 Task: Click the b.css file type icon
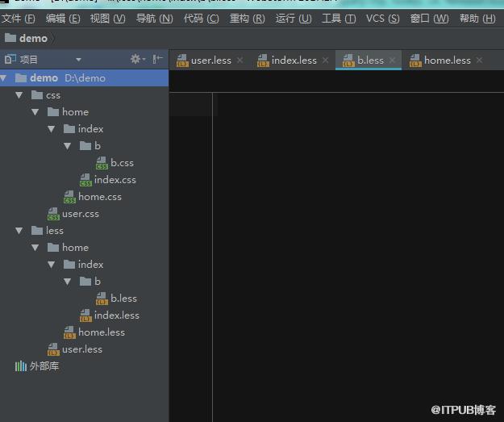[102, 163]
